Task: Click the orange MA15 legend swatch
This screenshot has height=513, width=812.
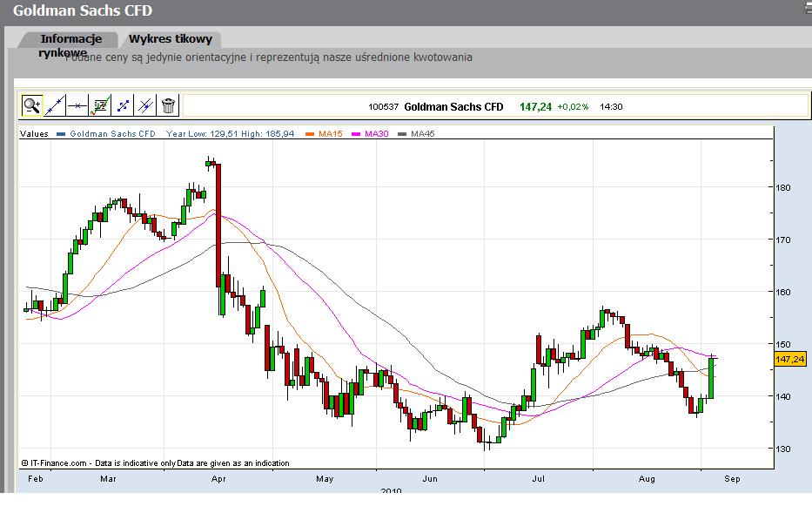Action: tap(310, 134)
